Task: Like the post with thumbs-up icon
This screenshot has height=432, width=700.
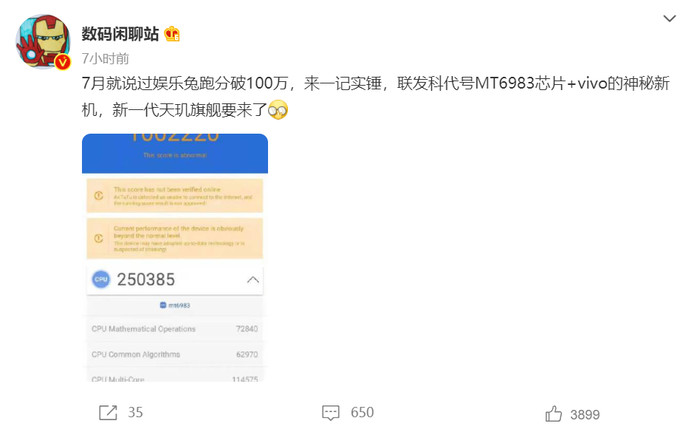Action: pyautogui.click(x=554, y=414)
